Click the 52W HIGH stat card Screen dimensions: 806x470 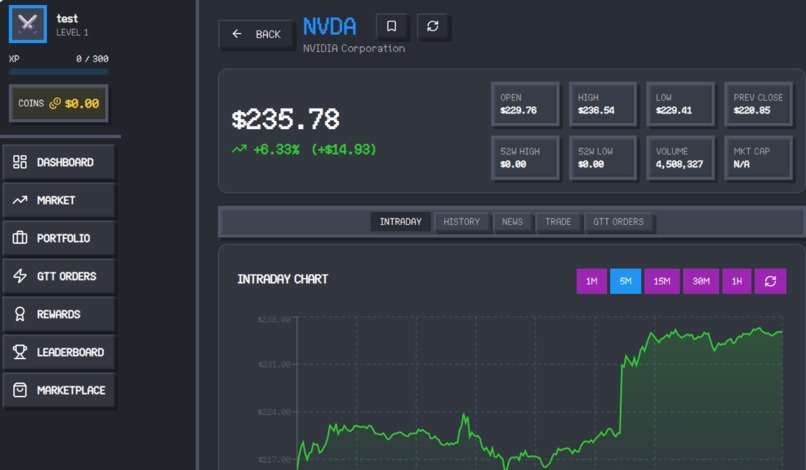(x=525, y=158)
